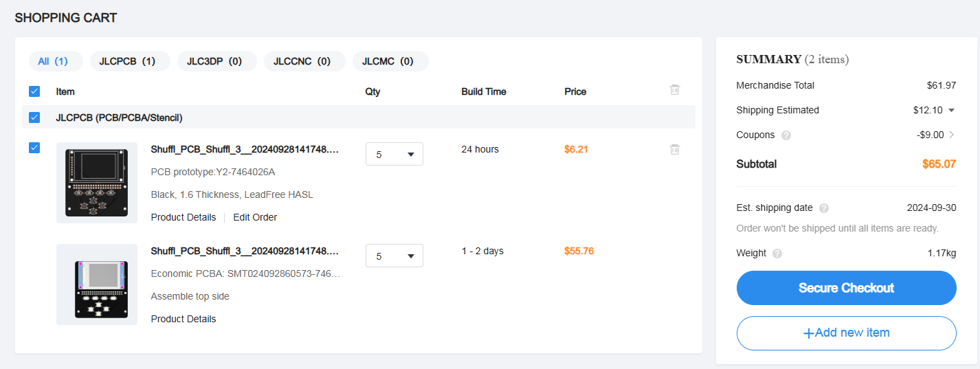This screenshot has height=369, width=980.
Task: Click the help icon next to Weight
Action: point(777,254)
